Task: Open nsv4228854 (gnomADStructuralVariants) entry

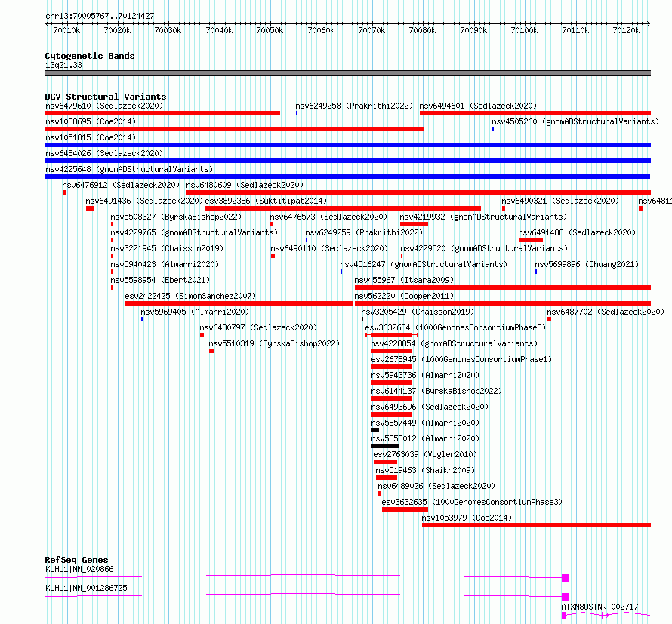Action: click(454, 343)
